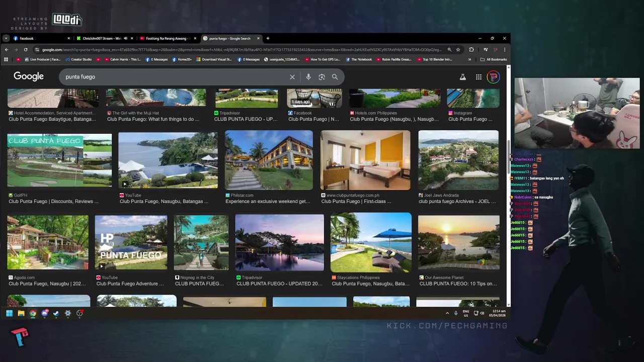Open Live Producer Facebook bookmark
The image size is (644, 362).
coord(42,59)
